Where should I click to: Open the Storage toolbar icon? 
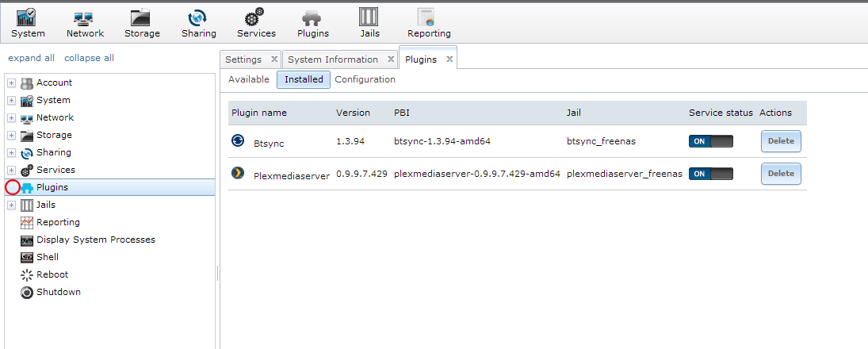142,17
